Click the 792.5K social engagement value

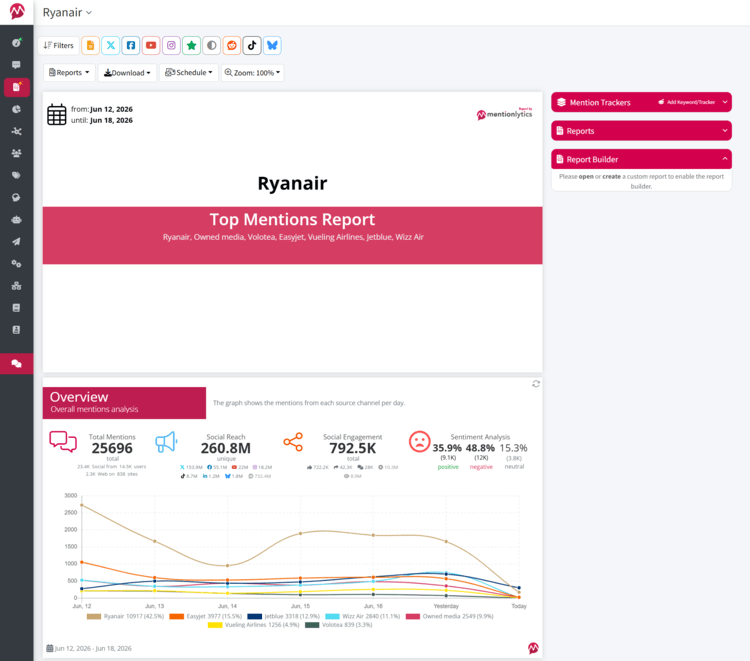tap(353, 448)
